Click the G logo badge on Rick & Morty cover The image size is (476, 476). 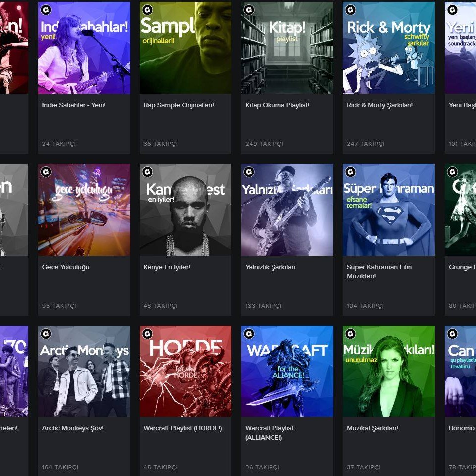pos(351,10)
